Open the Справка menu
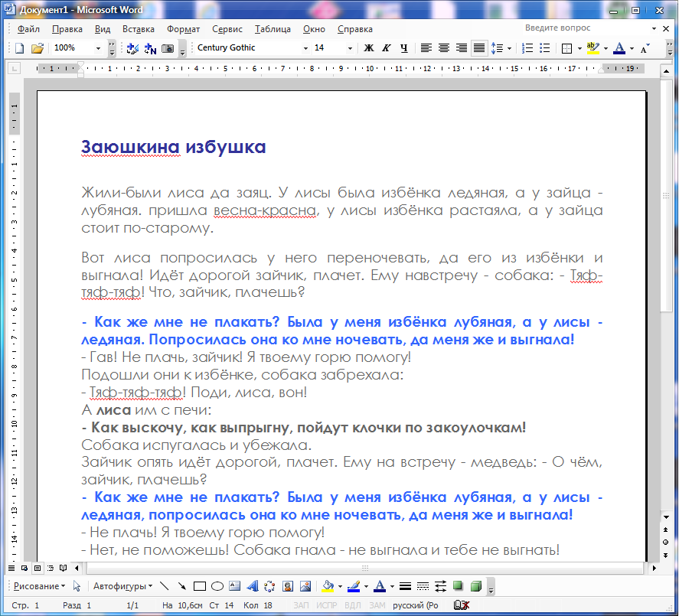This screenshot has height=616, width=679. pos(354,29)
